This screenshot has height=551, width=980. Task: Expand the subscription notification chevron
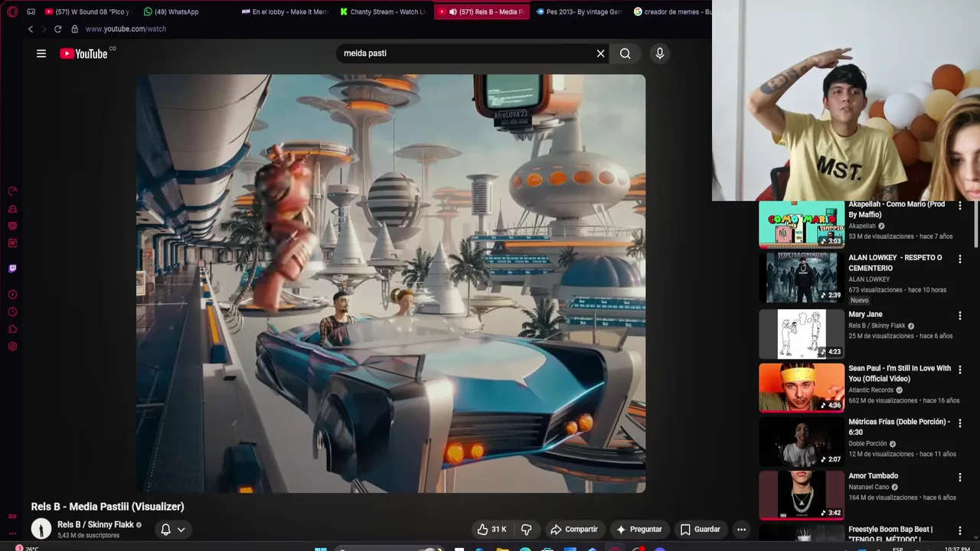(181, 530)
